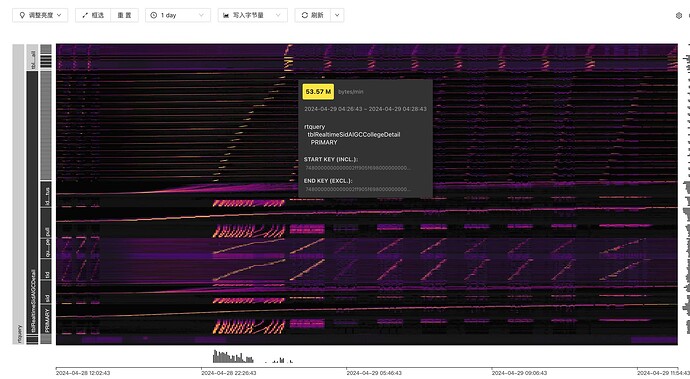The height and width of the screenshot is (379, 690).
Task: Click the clock icon beside 1 day
Action: pyautogui.click(x=154, y=15)
